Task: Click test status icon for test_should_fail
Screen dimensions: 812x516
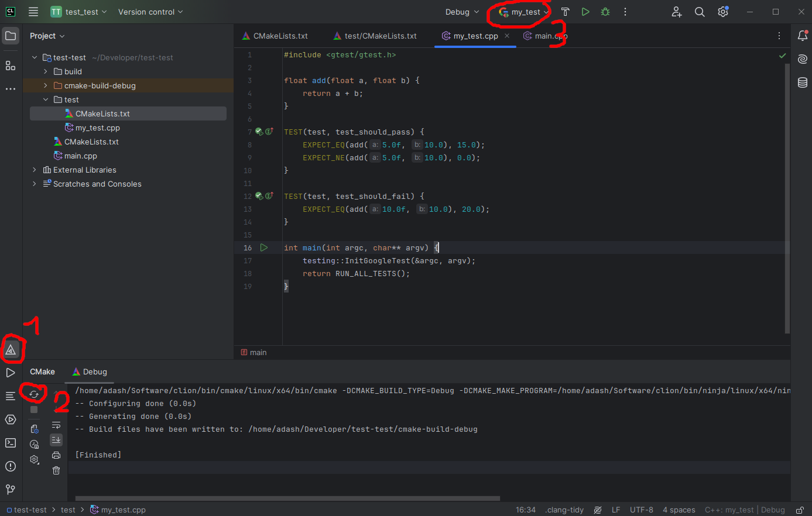Action: point(259,196)
